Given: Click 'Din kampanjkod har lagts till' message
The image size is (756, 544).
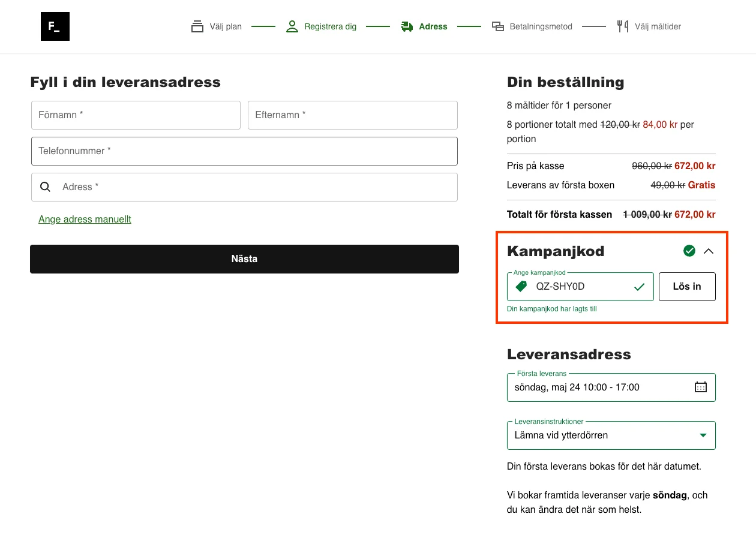Looking at the screenshot, I should coord(552,309).
